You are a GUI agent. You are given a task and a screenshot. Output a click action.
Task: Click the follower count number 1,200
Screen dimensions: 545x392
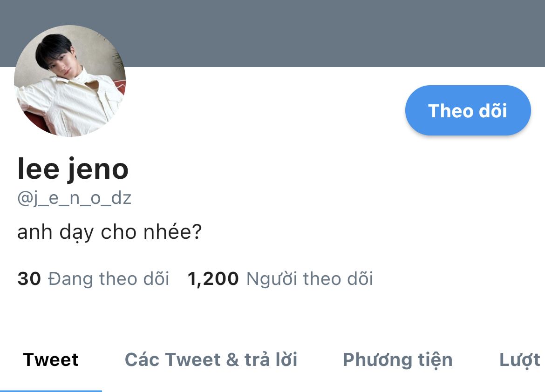point(213,279)
